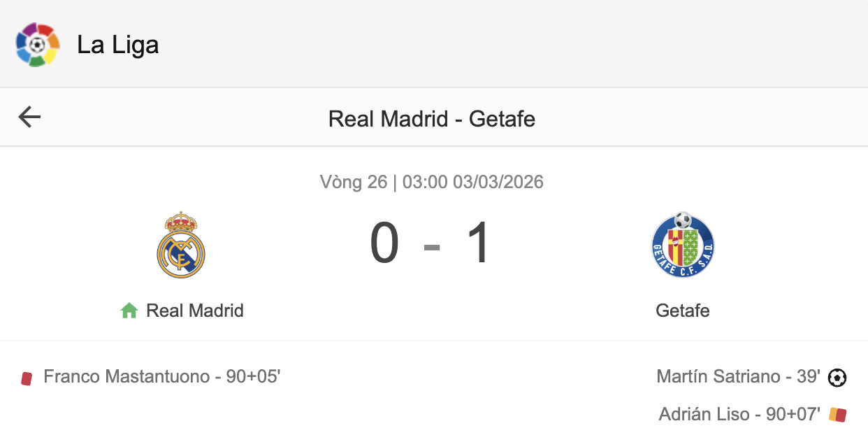The image size is (868, 442).
Task: Open the Getafe club crest
Action: (683, 245)
